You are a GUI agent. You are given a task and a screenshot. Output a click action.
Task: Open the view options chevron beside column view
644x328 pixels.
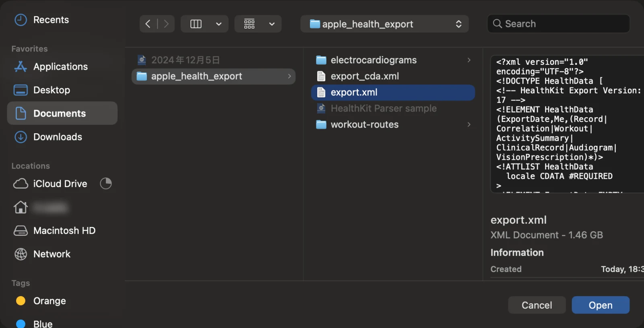[219, 24]
